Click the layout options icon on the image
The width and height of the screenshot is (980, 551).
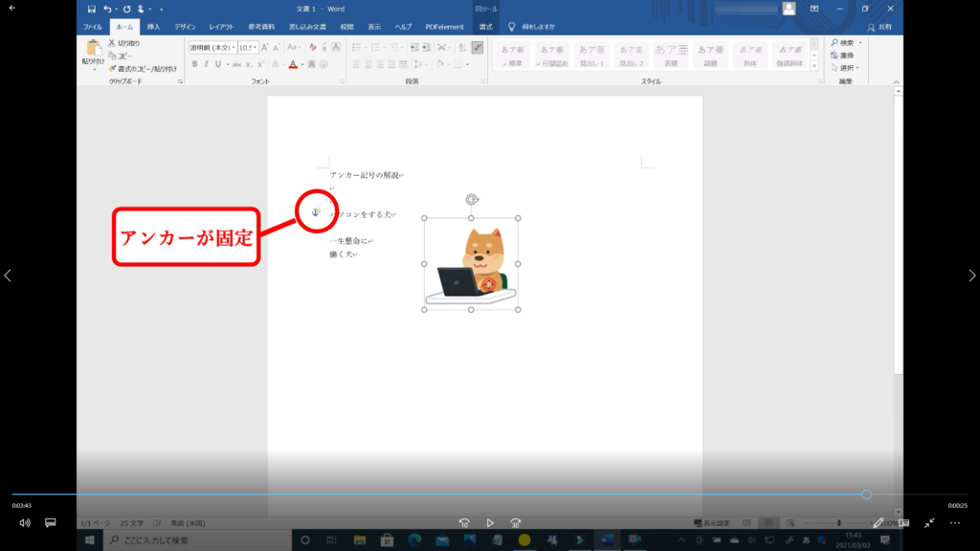coord(489,284)
